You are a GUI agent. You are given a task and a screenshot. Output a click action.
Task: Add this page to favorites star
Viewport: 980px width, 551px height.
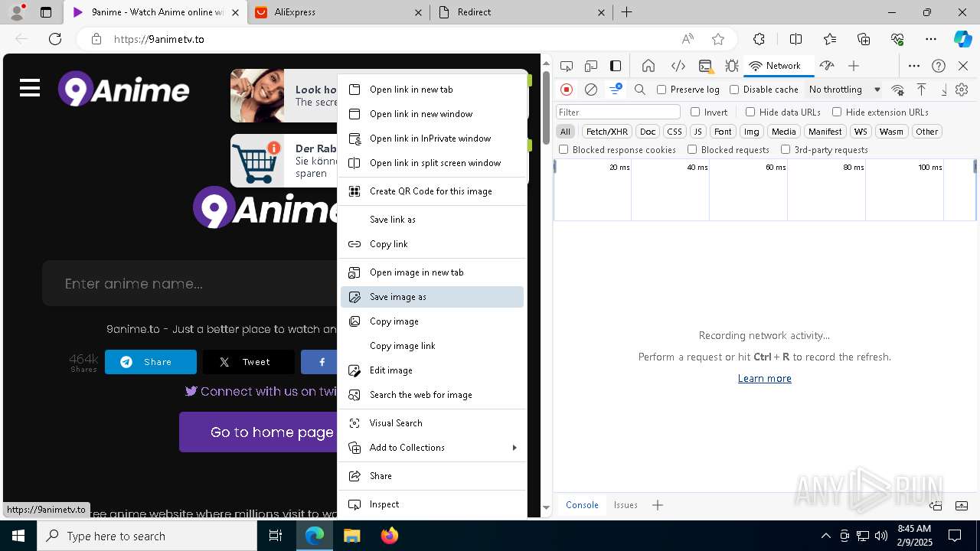click(x=718, y=39)
